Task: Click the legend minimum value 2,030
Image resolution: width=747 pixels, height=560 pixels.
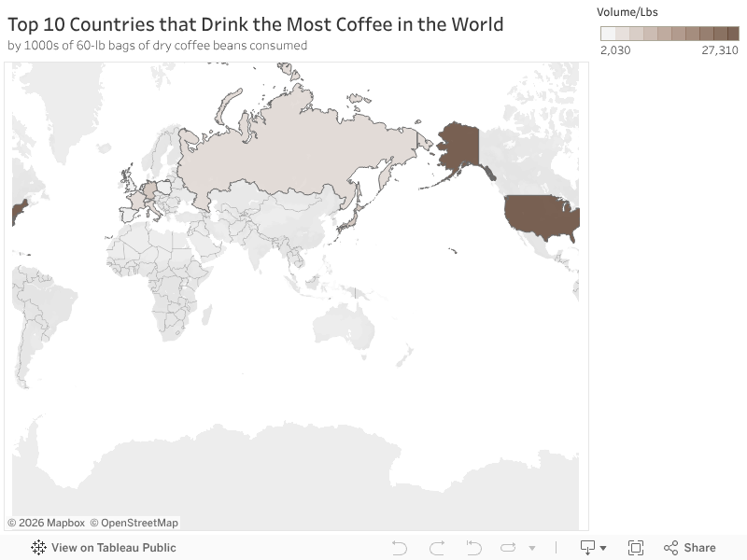Action: (615, 50)
